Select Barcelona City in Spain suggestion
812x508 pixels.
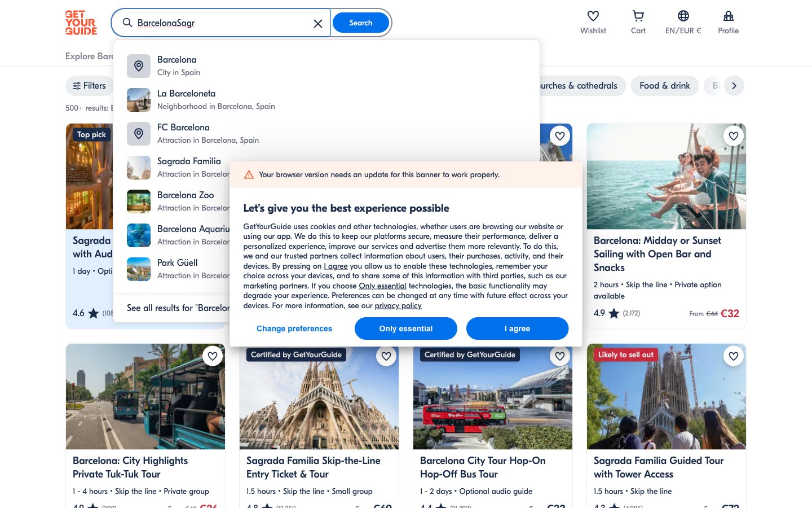178,65
